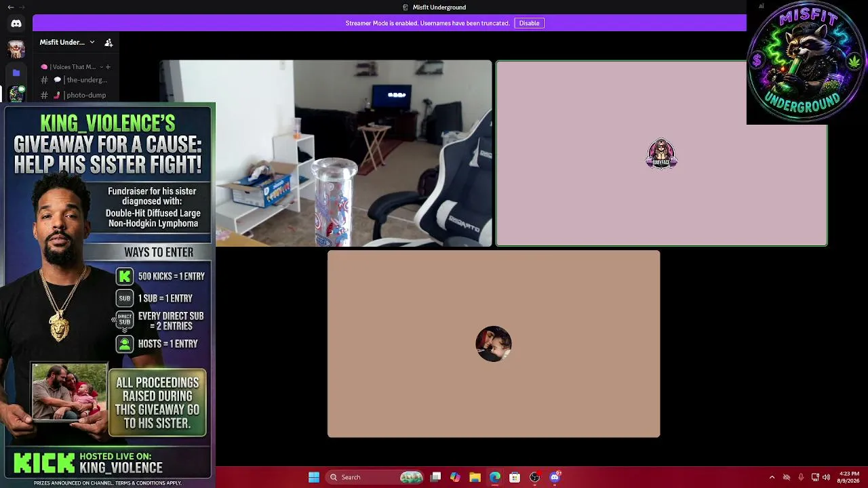Focus the webcam video tile with gaming chair
Screen dimensions: 868x488
tap(325, 153)
